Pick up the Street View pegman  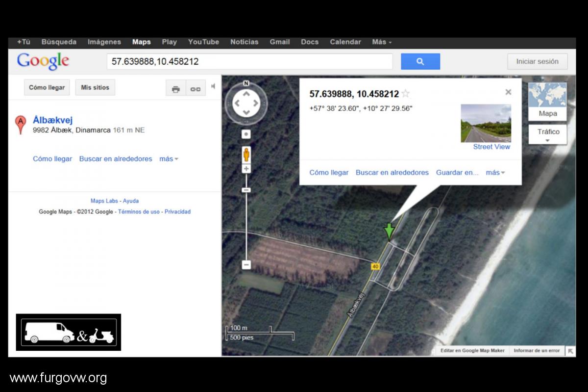coord(246,154)
